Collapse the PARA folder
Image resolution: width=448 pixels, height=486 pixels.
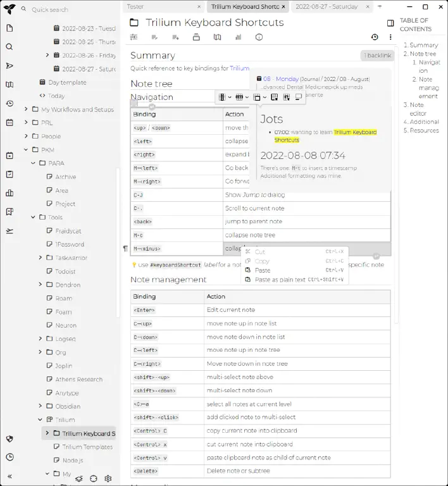coord(33,163)
